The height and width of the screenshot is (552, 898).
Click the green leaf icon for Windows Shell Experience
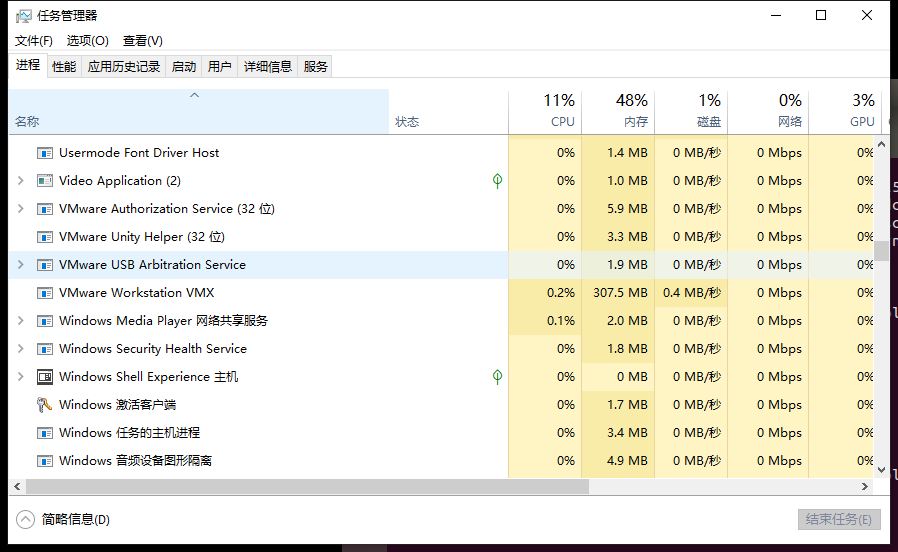click(497, 377)
